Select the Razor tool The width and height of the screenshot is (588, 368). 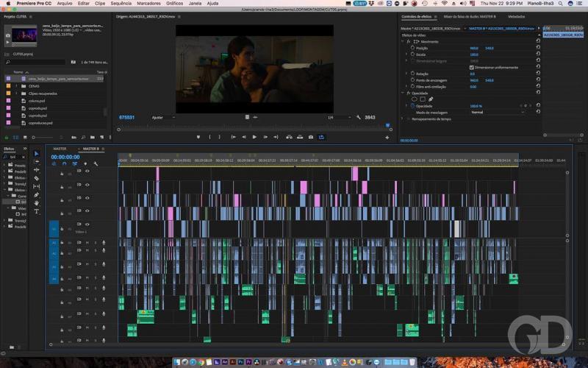coord(37,178)
